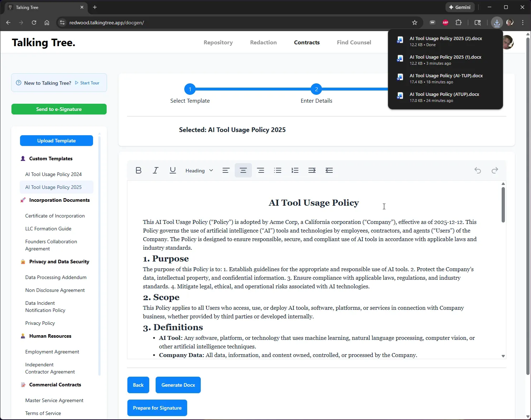View site information icon in address bar

pyautogui.click(x=62, y=23)
